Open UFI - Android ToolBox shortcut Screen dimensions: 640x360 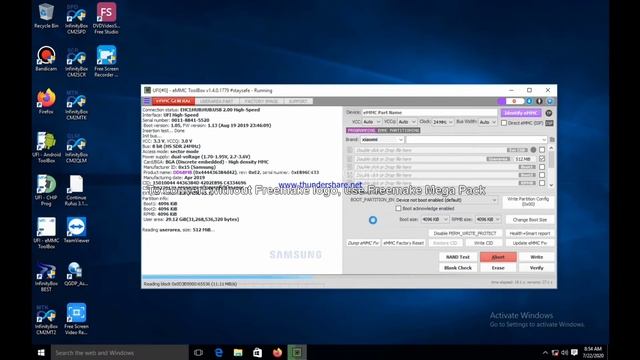(46, 148)
